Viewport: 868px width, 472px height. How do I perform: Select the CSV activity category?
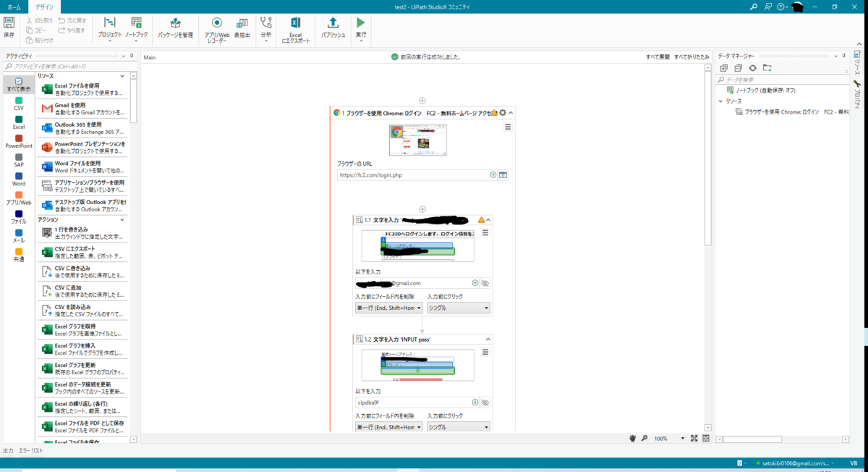19,104
